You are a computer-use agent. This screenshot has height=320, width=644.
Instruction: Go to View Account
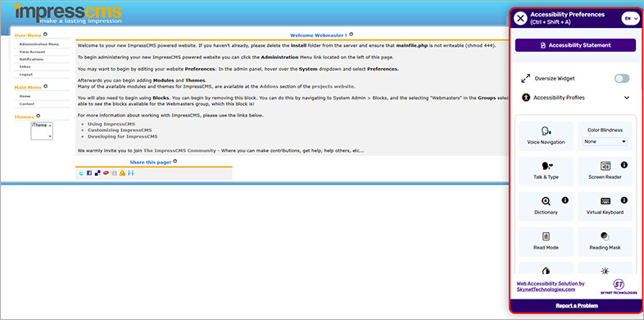pos(32,52)
